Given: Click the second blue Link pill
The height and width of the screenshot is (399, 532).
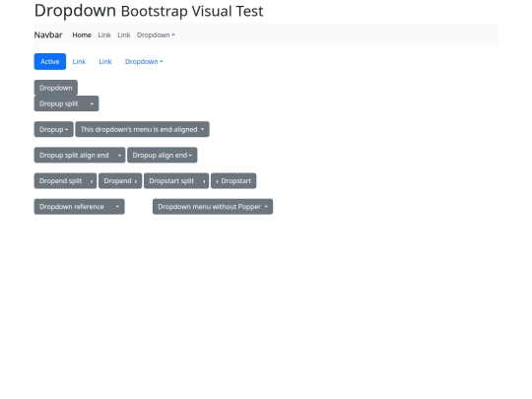Looking at the screenshot, I should tap(105, 61).
